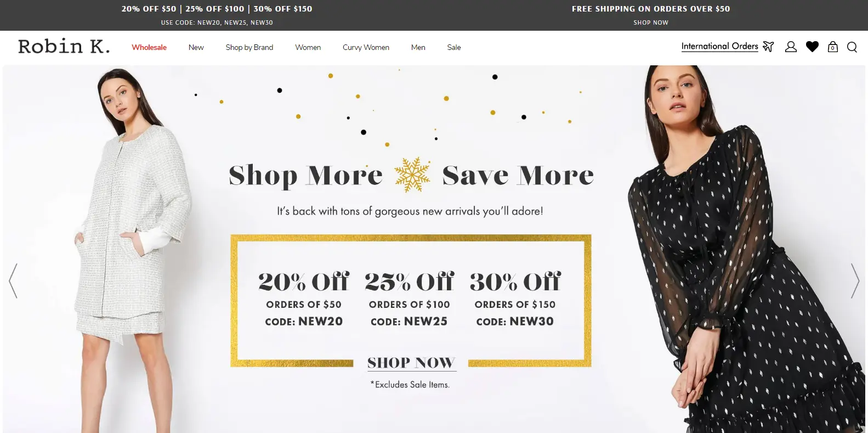Open the user account icon

click(791, 47)
